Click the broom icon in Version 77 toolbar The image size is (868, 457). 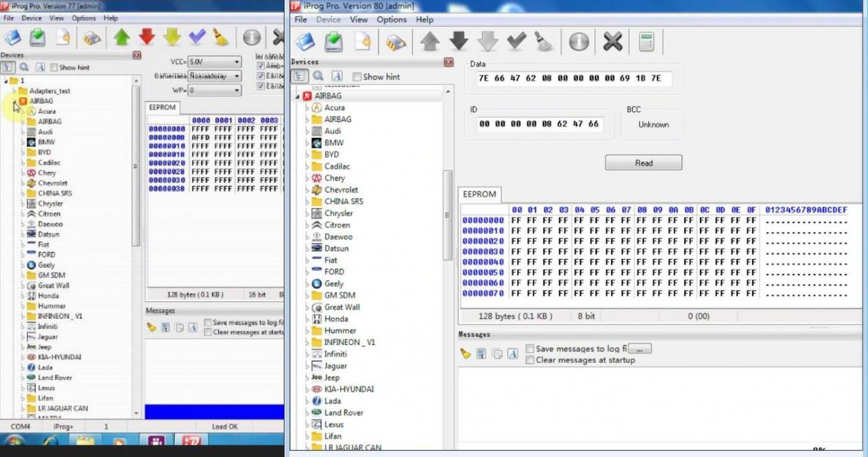pos(220,37)
